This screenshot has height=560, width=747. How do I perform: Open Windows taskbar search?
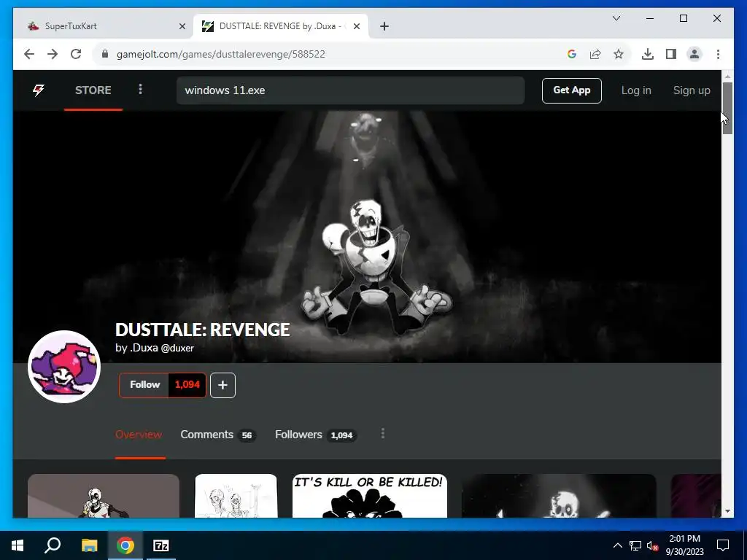[53, 545]
